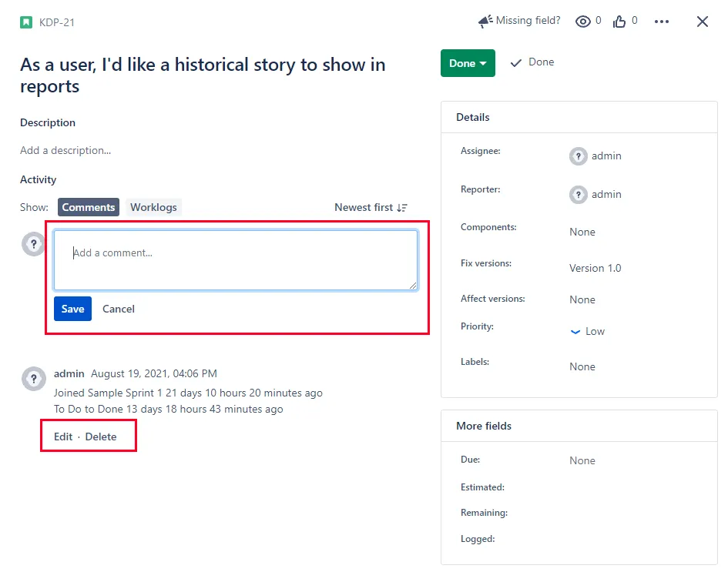Open the KDP-21 issue key link
The image size is (728, 572).
coord(57,22)
